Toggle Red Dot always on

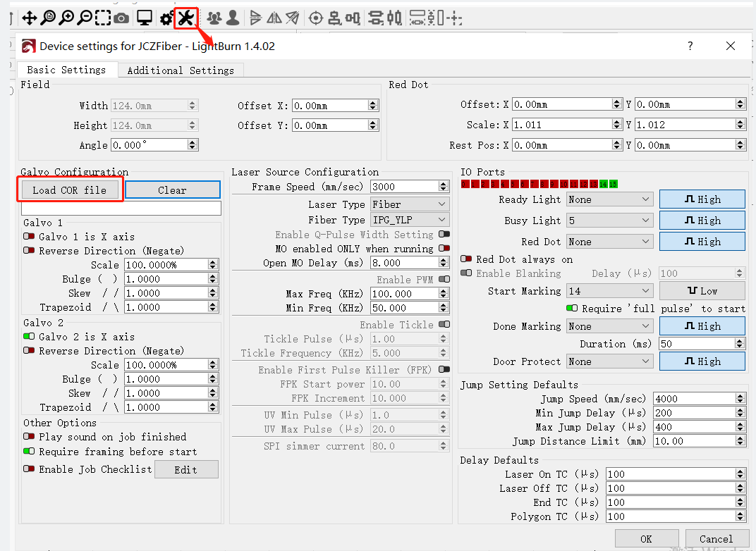(466, 259)
